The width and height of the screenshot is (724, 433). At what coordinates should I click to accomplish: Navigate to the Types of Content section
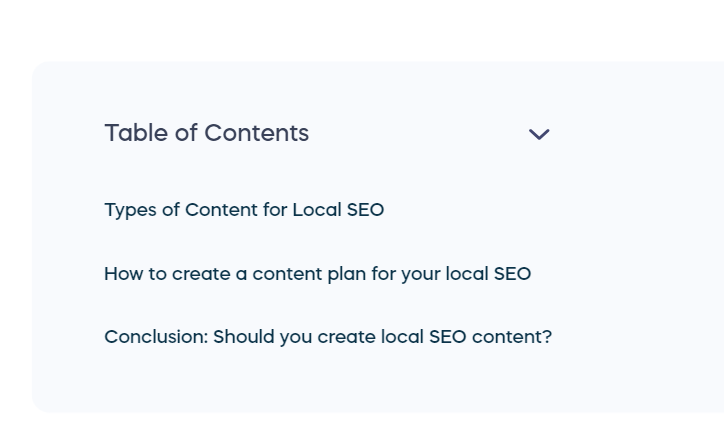tap(244, 210)
